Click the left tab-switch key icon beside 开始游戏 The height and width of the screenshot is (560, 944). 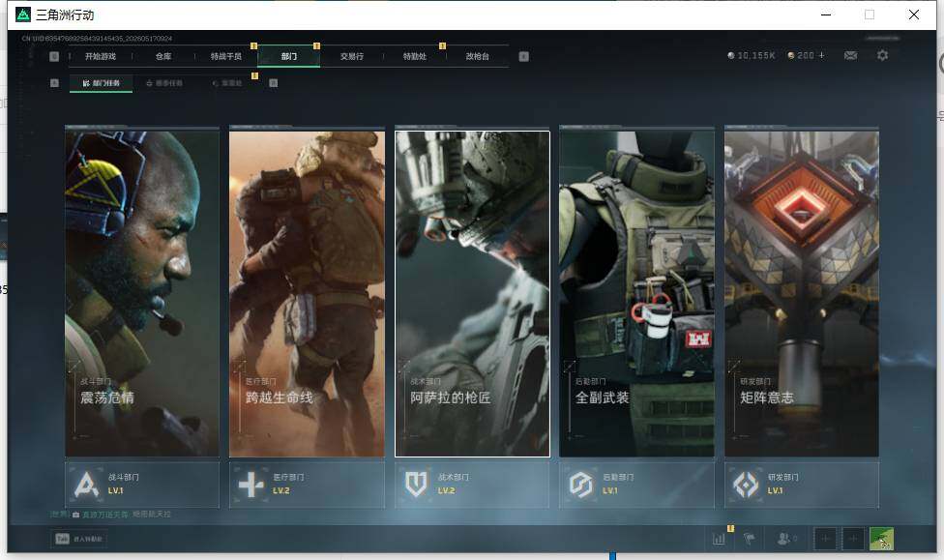(54, 56)
